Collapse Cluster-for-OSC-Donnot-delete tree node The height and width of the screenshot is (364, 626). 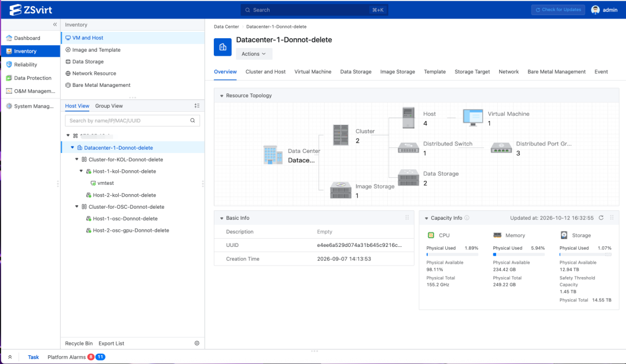[77, 207]
